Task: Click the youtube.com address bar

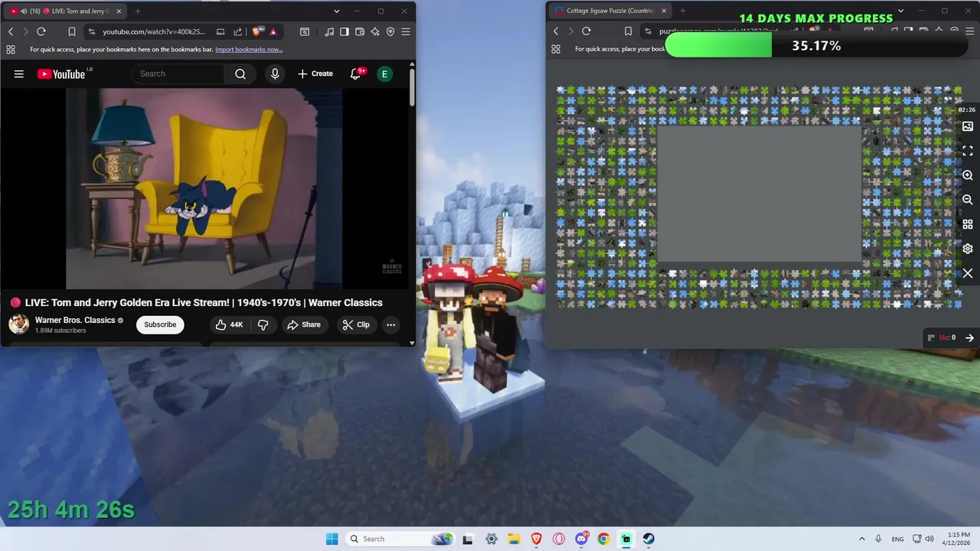Action: (154, 31)
